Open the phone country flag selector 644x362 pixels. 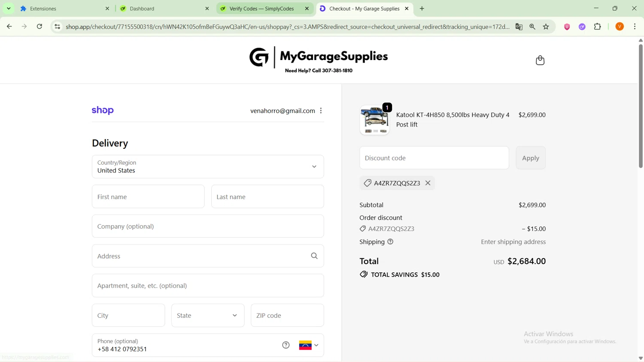pyautogui.click(x=309, y=345)
